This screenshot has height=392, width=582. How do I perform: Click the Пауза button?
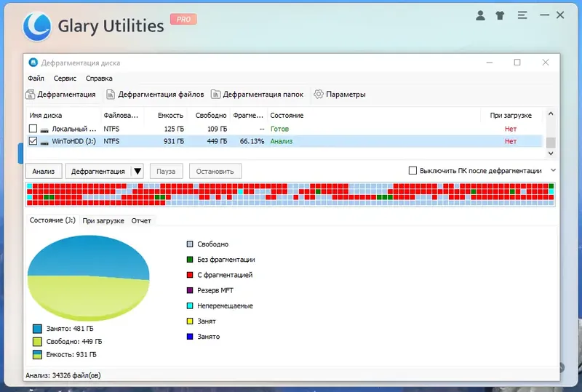tap(166, 171)
